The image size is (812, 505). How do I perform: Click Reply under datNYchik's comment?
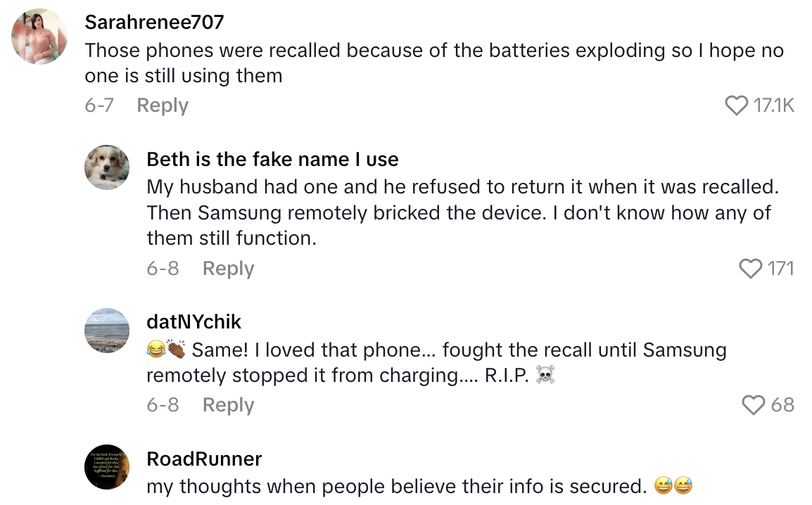(228, 404)
